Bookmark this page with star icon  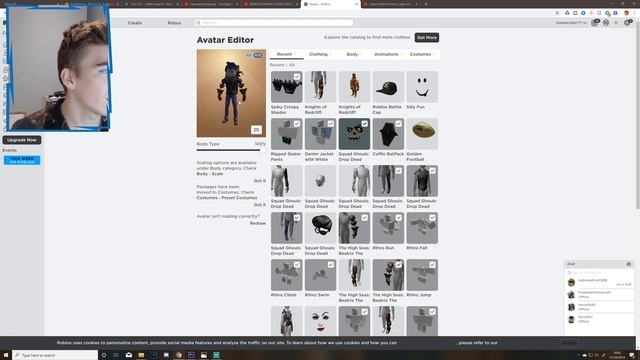[x=557, y=13]
